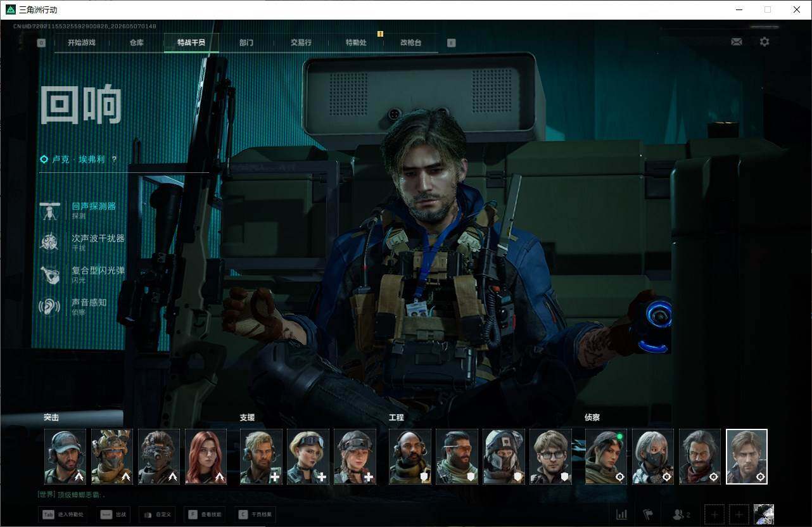Click the 三角洲行动 app icon in title bar
The image size is (812, 527).
(10, 10)
